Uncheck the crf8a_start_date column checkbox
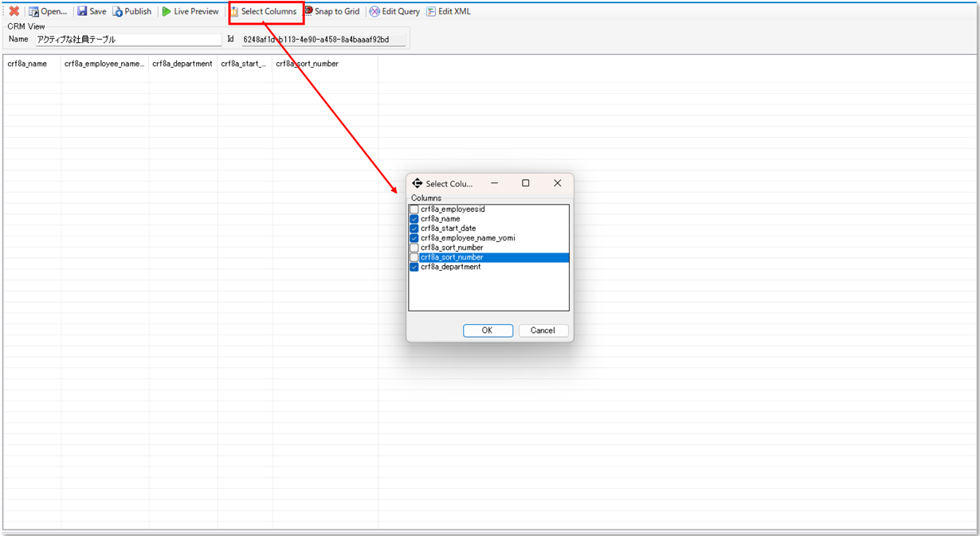Viewport: 980px width, 536px height. 414,229
